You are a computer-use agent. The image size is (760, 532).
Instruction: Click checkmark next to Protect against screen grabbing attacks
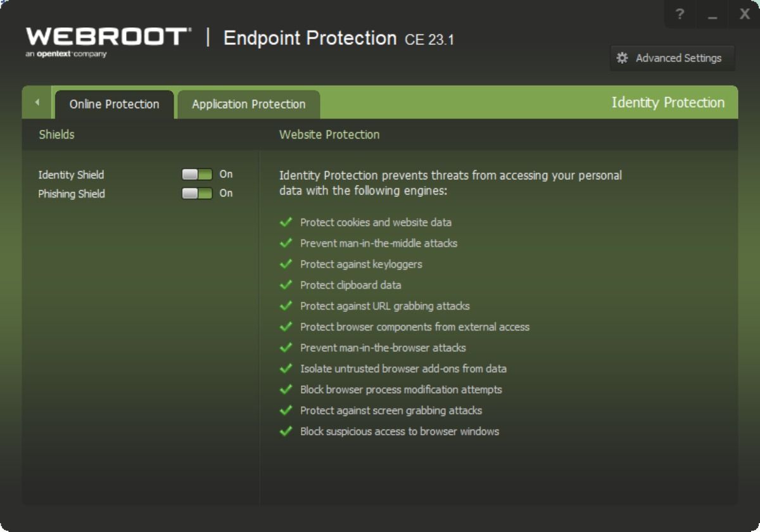pos(286,410)
